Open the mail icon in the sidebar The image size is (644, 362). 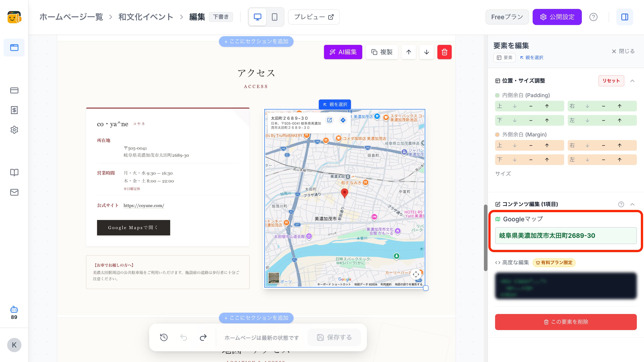[14, 192]
